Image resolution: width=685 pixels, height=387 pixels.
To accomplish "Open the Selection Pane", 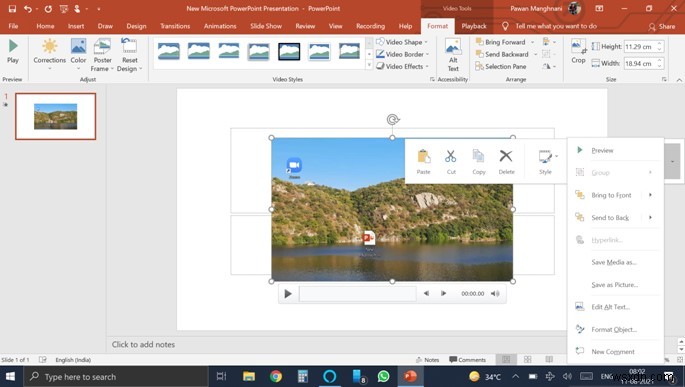I will [x=501, y=66].
